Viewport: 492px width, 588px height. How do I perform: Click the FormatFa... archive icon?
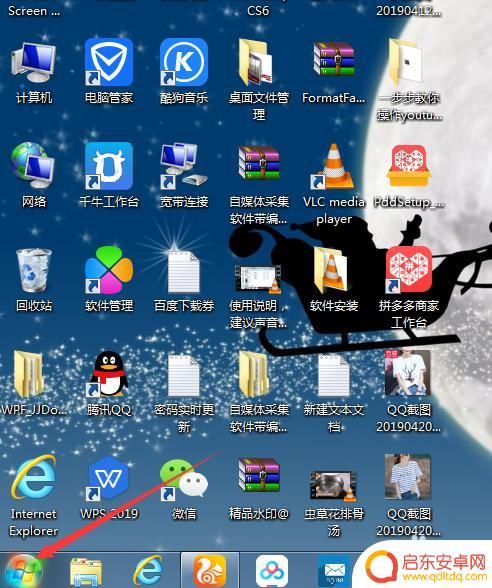[x=334, y=60]
